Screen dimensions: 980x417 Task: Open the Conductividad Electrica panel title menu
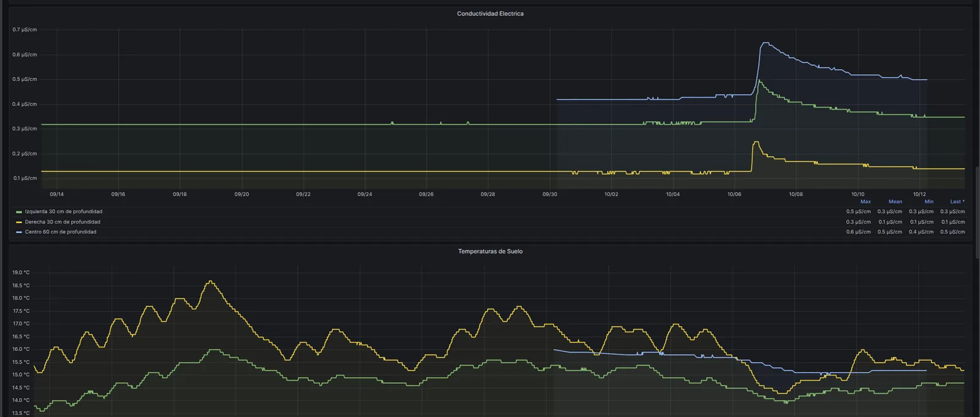[x=490, y=13]
